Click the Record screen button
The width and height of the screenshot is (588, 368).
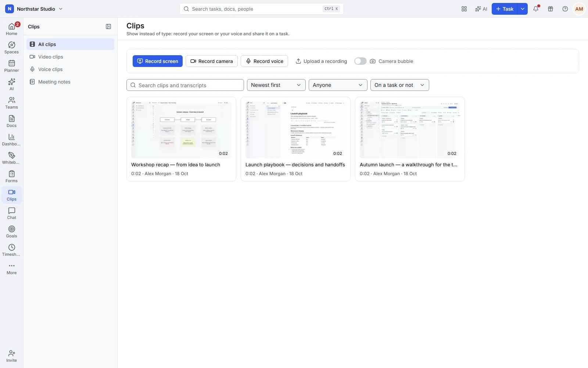tap(158, 61)
